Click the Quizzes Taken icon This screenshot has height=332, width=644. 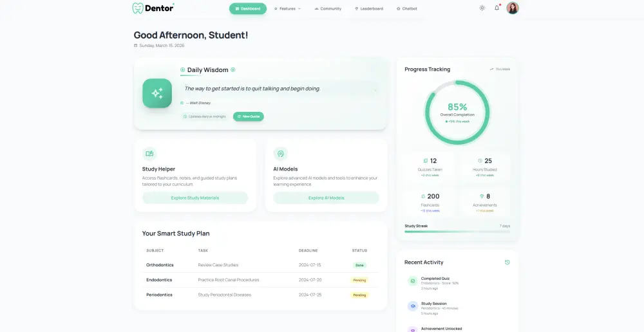[x=426, y=161]
